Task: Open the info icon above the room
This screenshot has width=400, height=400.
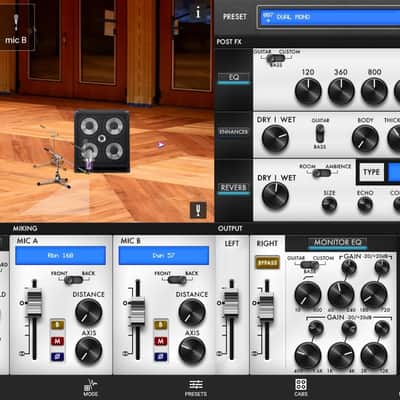Action: (198, 12)
